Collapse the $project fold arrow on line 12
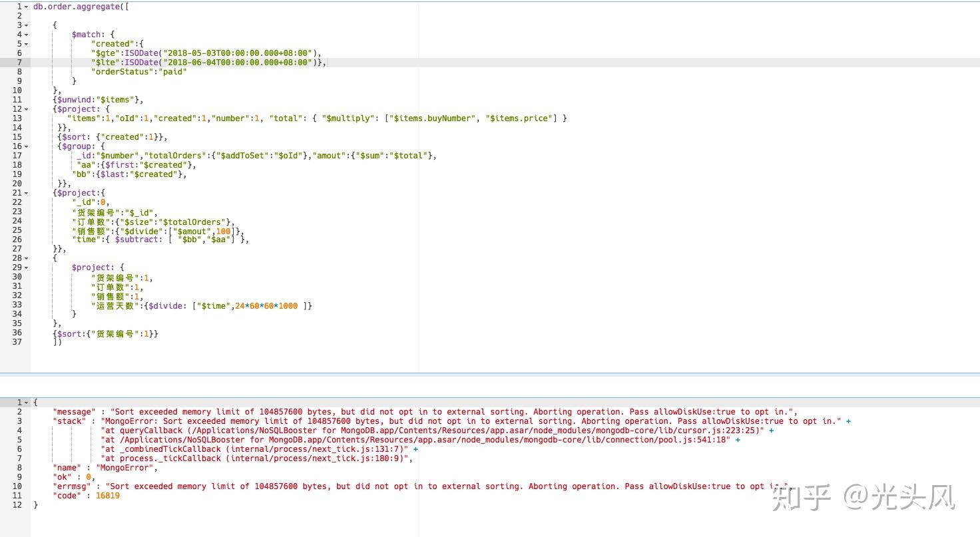This screenshot has height=537, width=980. pos(27,109)
